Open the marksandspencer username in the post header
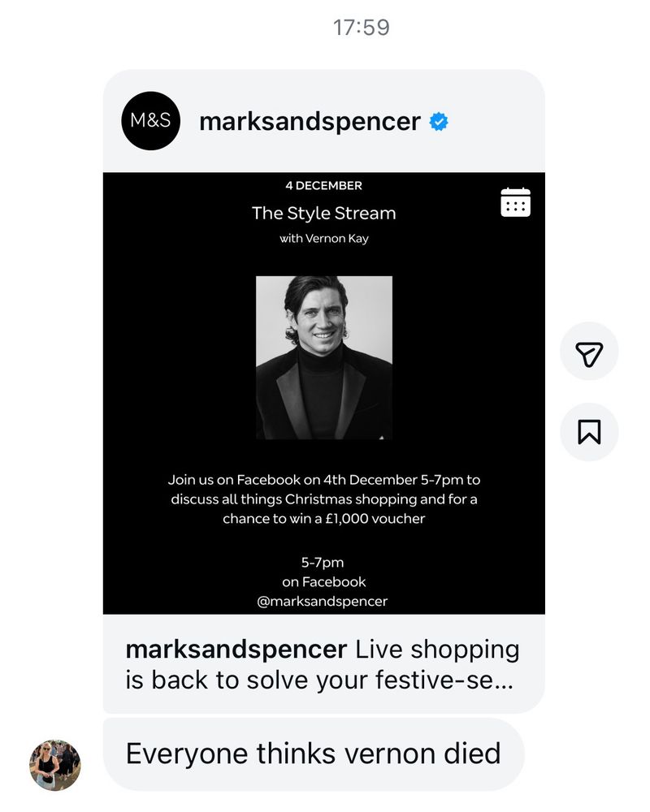Image resolution: width=650 pixels, height=812 pixels. [310, 122]
